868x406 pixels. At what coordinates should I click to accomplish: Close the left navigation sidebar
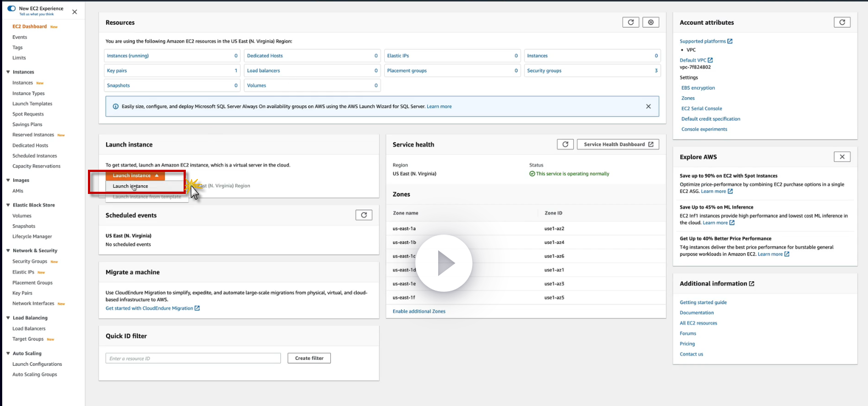pos(75,12)
